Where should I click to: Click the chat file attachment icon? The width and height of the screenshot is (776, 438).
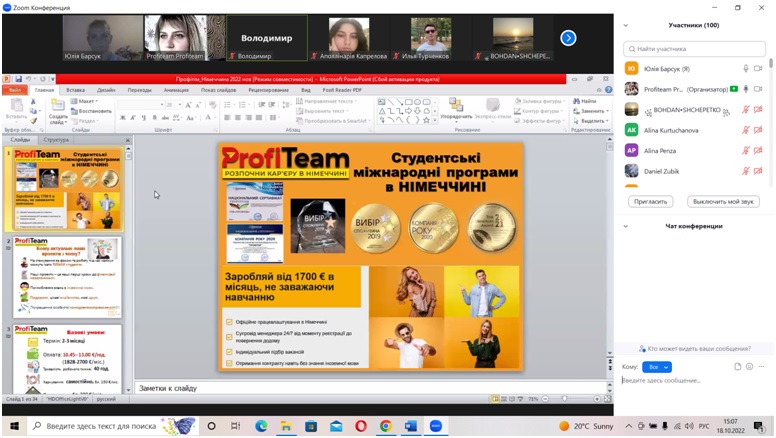(737, 367)
